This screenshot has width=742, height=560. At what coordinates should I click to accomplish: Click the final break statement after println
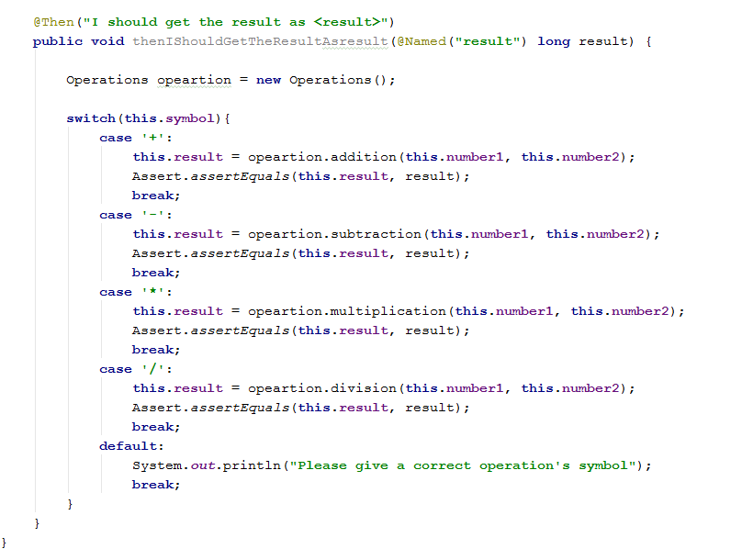coord(156,485)
